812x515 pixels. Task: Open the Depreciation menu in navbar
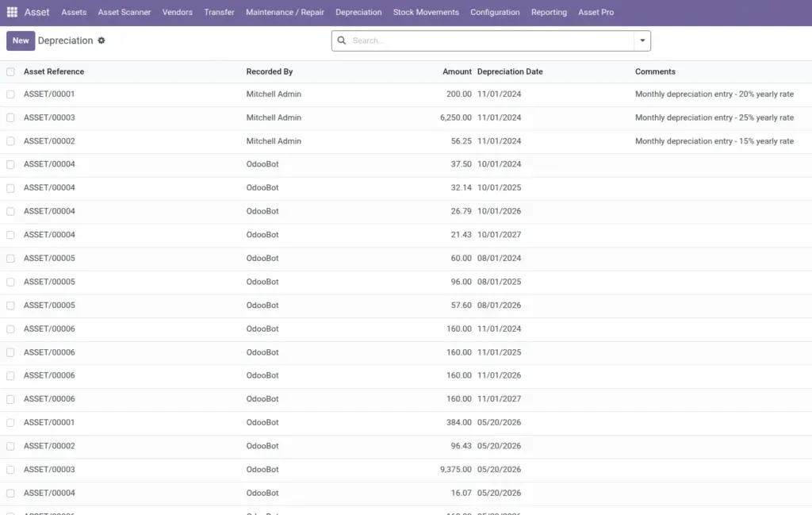pos(358,12)
